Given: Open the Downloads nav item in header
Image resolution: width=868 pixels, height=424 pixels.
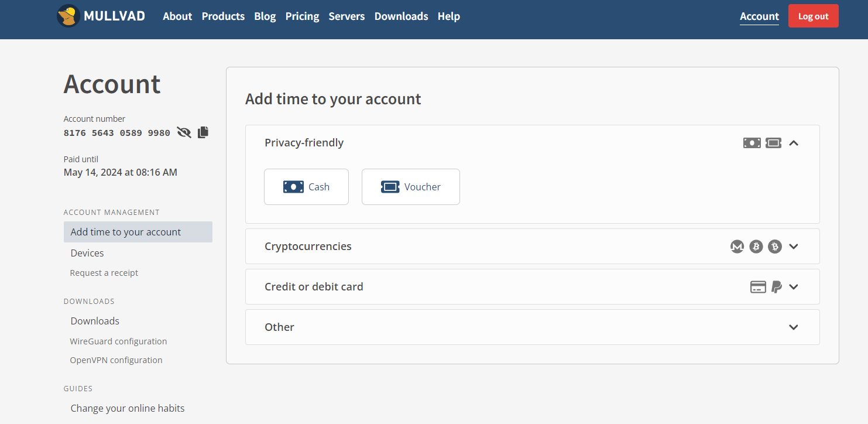Looking at the screenshot, I should [x=402, y=16].
